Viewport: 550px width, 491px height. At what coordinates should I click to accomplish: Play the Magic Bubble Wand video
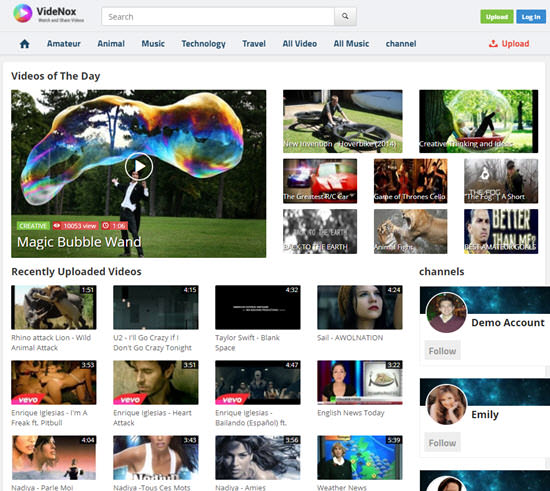(139, 167)
